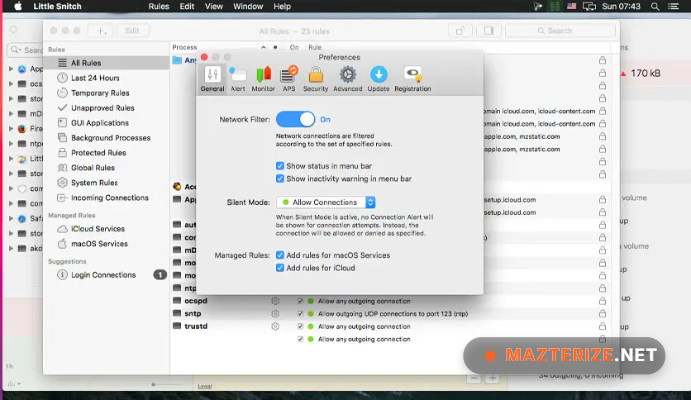Image resolution: width=691 pixels, height=400 pixels.
Task: Open the Apple menu
Action: click(x=18, y=6)
